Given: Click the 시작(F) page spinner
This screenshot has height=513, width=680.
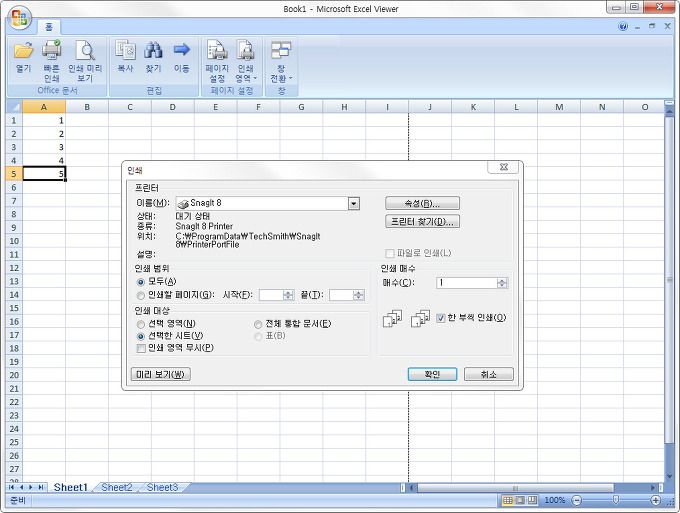Looking at the screenshot, I should [x=288, y=295].
